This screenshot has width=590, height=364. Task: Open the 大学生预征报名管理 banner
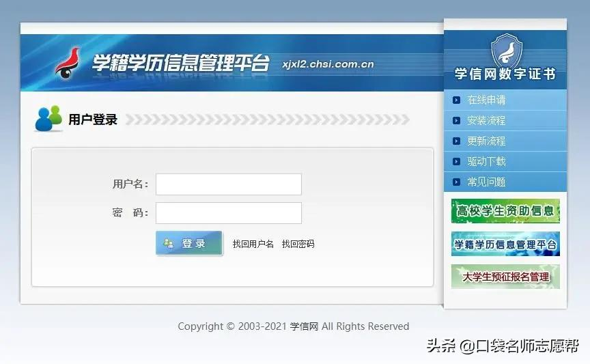(505, 277)
